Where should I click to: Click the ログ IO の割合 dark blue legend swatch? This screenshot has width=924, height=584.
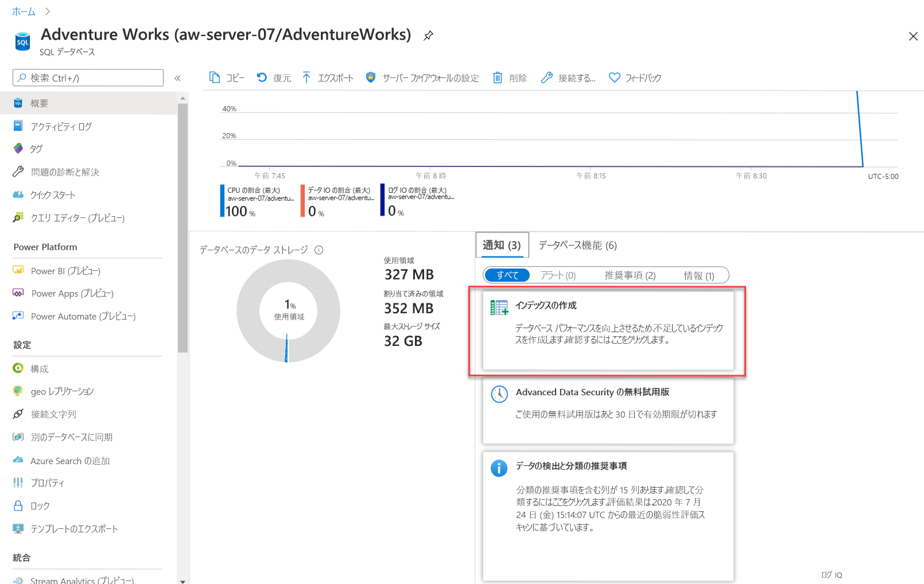(x=382, y=200)
